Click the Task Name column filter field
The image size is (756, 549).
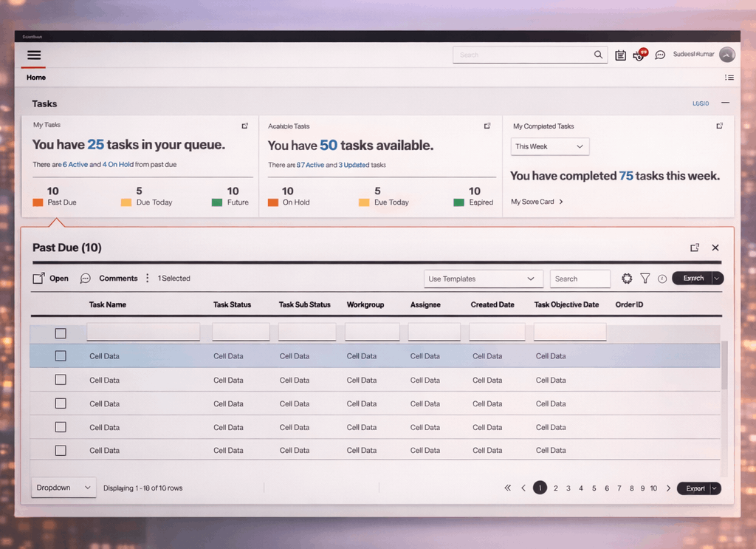[x=143, y=333]
